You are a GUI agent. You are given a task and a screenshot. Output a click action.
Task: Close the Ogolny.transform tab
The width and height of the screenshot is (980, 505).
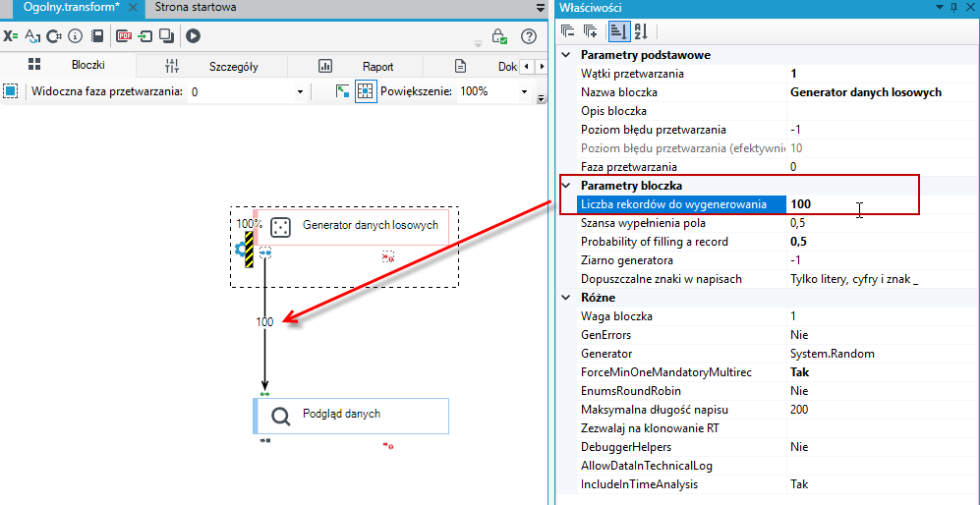(x=133, y=8)
